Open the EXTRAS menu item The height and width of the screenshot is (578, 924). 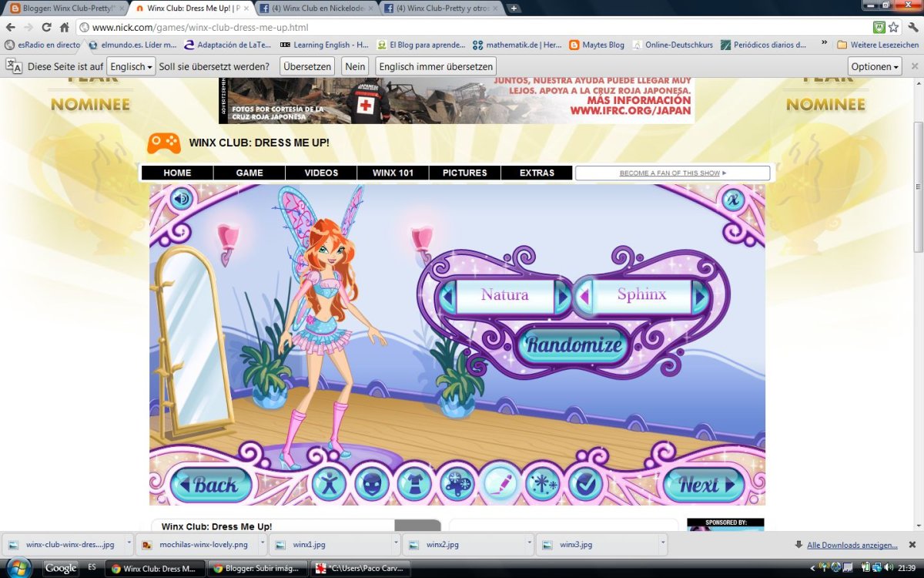point(537,173)
